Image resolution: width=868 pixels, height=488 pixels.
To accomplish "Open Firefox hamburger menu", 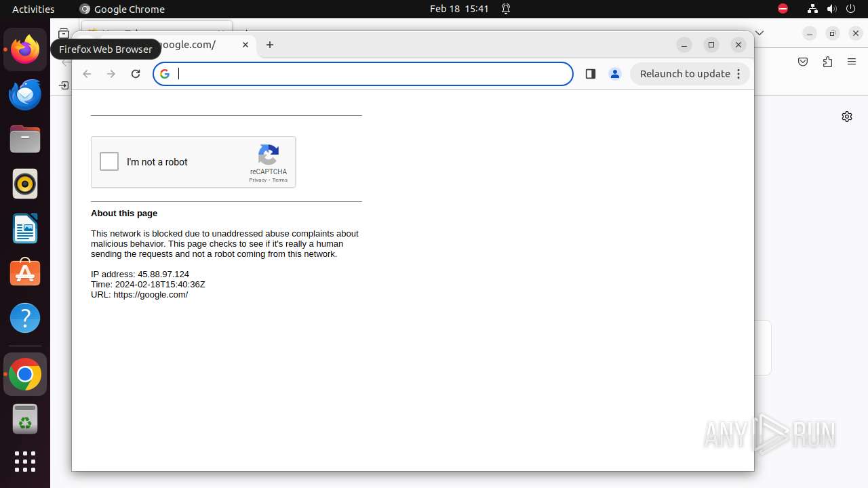I will point(852,62).
